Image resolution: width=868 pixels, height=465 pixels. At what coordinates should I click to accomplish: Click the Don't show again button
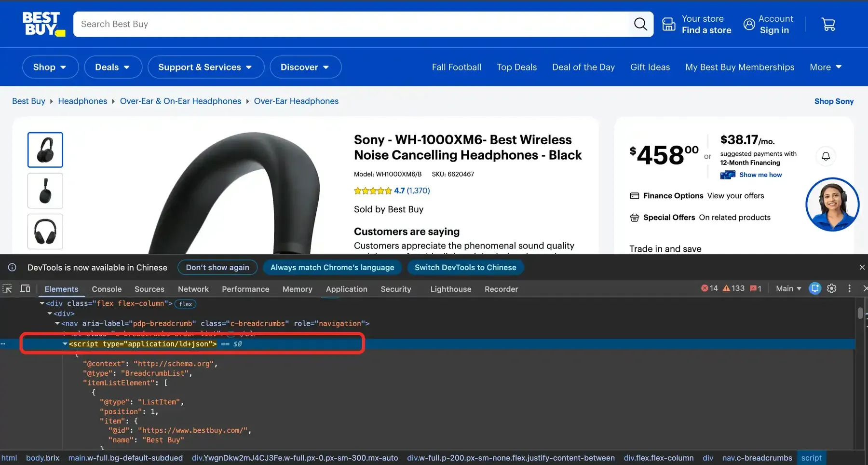point(217,267)
